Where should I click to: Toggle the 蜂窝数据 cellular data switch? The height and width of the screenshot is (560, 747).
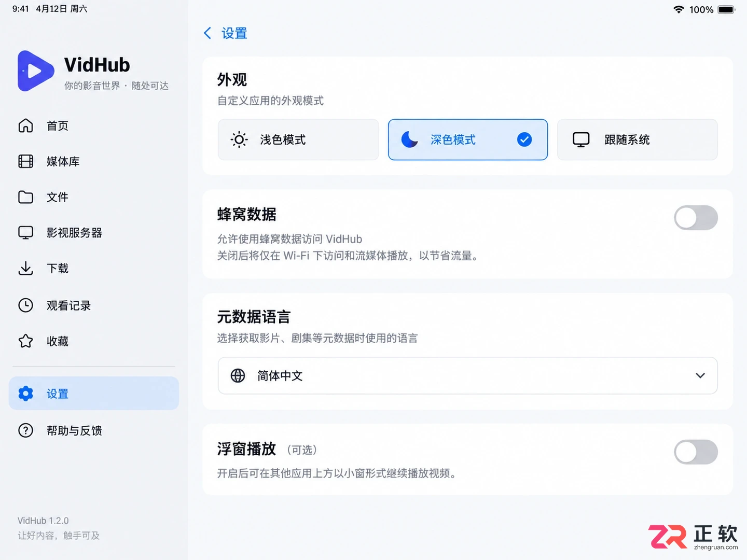696,218
